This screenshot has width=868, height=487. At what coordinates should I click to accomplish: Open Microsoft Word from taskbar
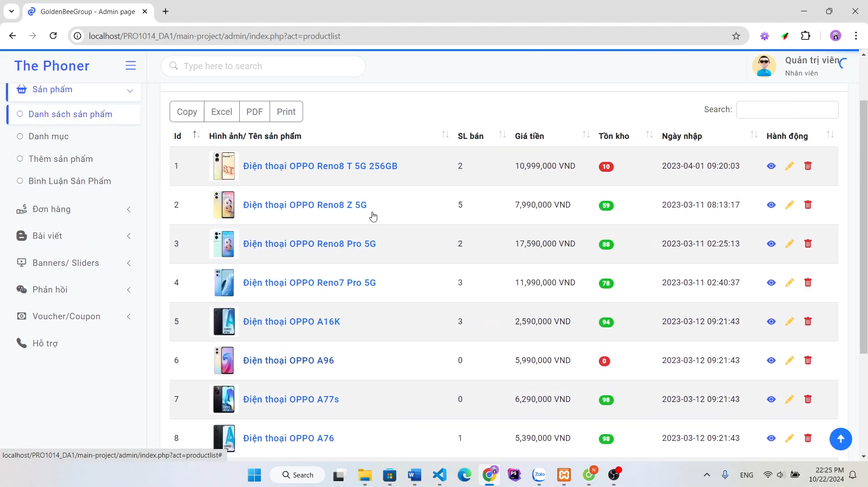coord(414,475)
